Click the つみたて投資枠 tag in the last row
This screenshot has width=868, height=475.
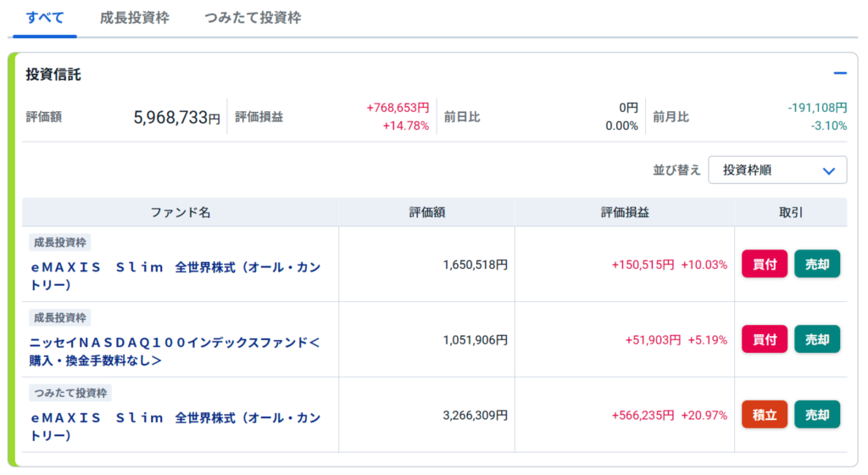(x=70, y=393)
